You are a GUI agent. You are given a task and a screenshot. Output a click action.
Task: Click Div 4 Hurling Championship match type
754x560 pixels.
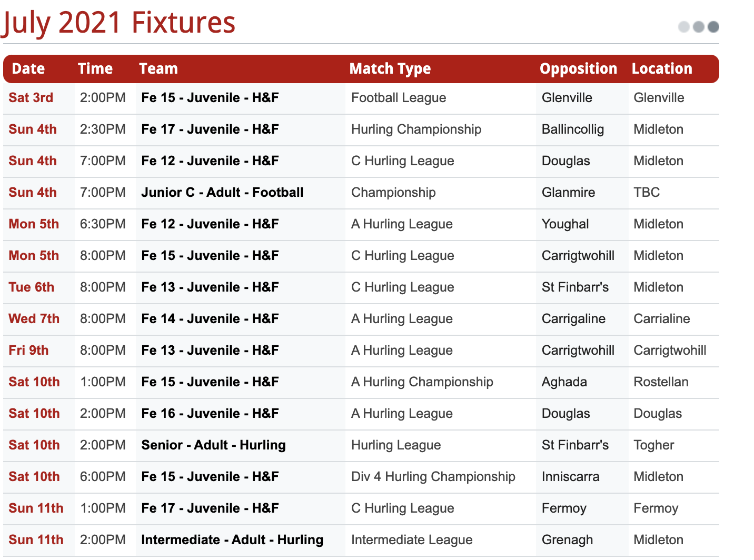point(433,477)
